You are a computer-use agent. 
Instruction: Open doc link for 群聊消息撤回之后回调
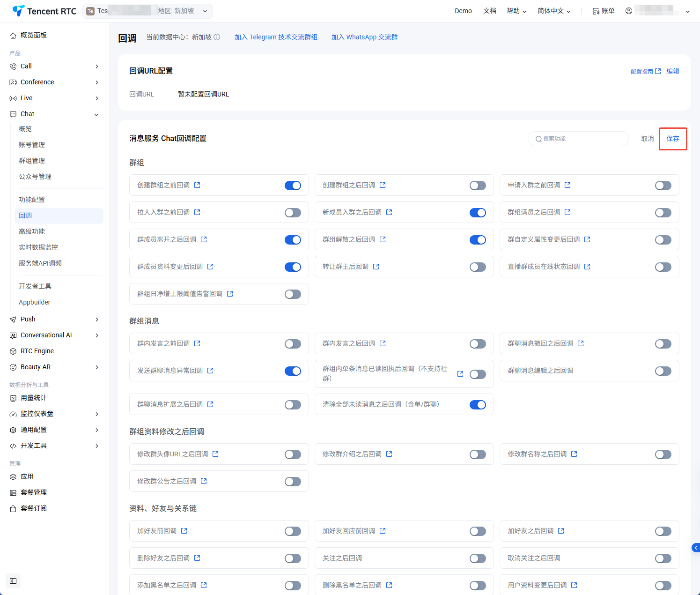tap(581, 343)
